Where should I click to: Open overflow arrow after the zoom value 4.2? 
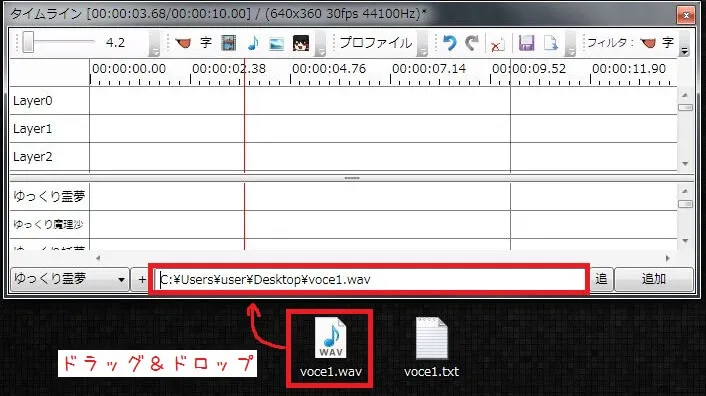click(154, 44)
